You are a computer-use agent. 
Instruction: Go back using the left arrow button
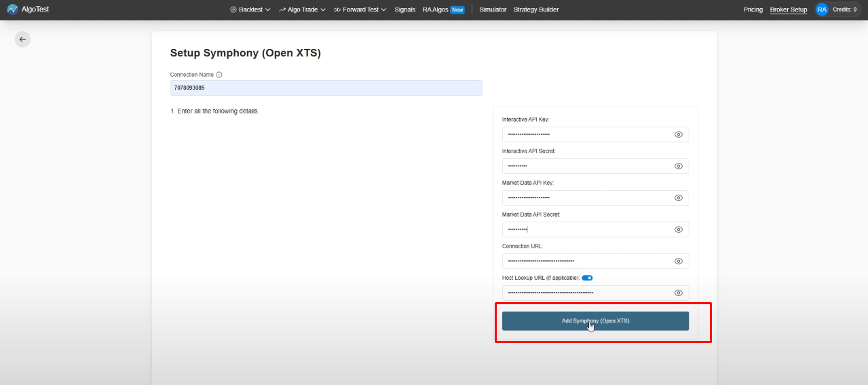tap(22, 39)
